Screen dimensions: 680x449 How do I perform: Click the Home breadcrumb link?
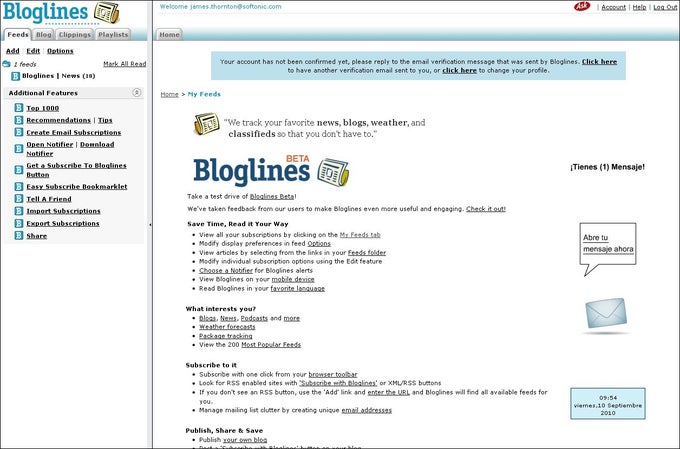point(170,94)
